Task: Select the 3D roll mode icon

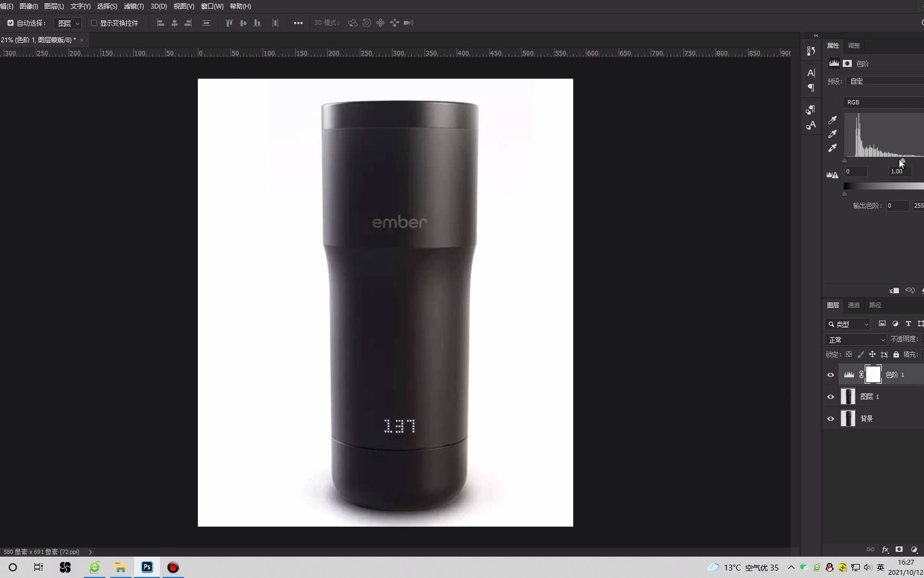Action: (x=367, y=23)
